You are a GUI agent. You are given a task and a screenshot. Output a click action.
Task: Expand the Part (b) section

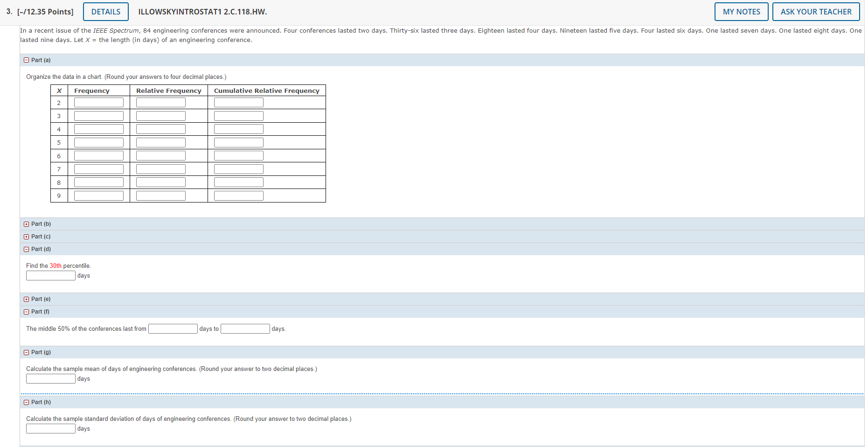point(26,224)
